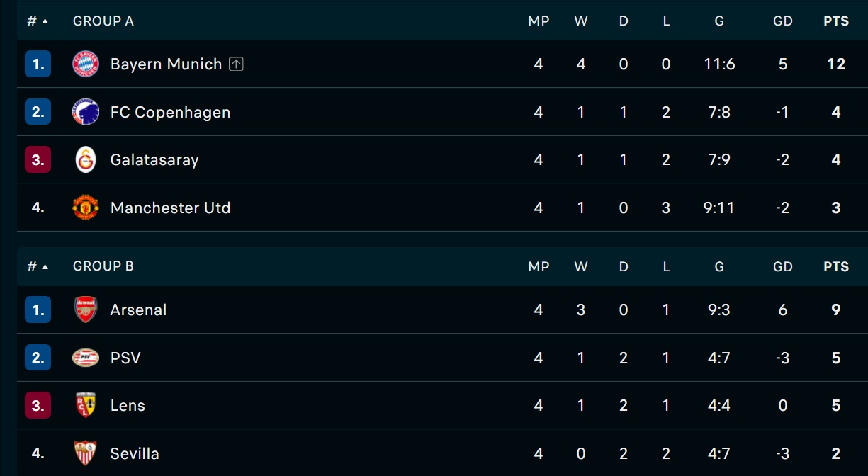Sort Group A by PTS column
This screenshot has height=476, width=868.
coord(836,21)
